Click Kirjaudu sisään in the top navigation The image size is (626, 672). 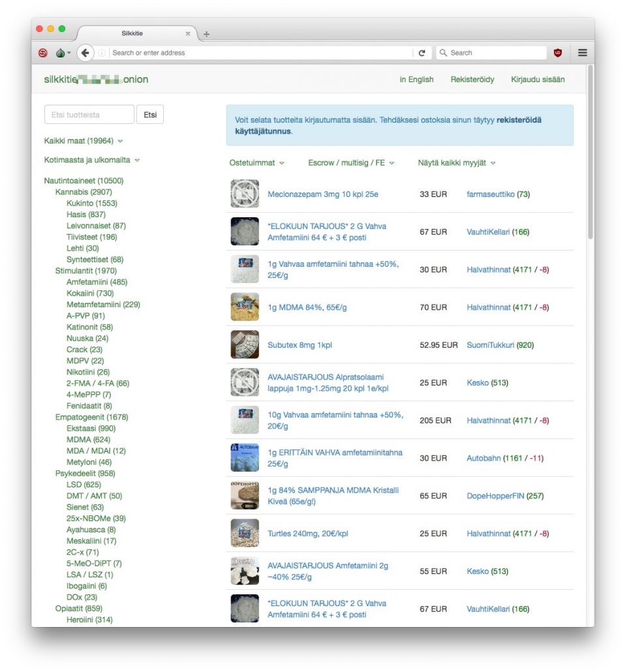(538, 80)
